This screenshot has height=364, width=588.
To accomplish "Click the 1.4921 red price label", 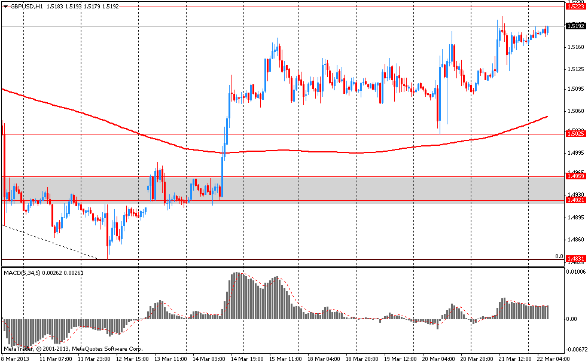I will point(575,200).
